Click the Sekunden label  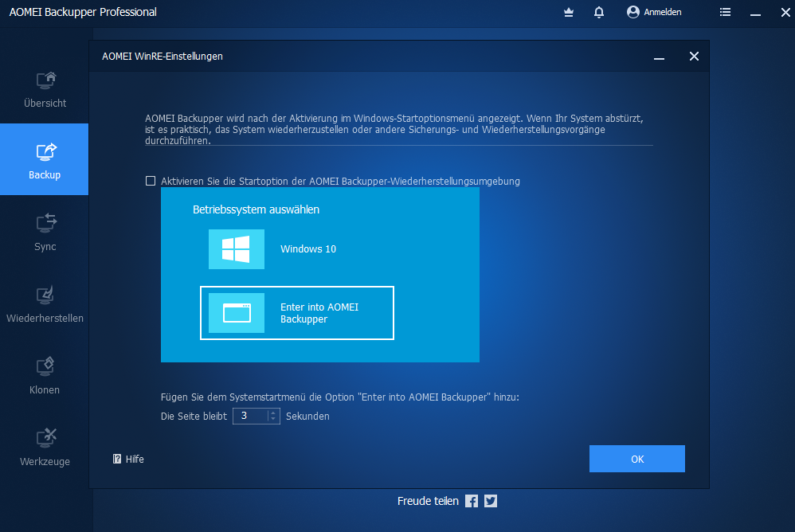307,416
